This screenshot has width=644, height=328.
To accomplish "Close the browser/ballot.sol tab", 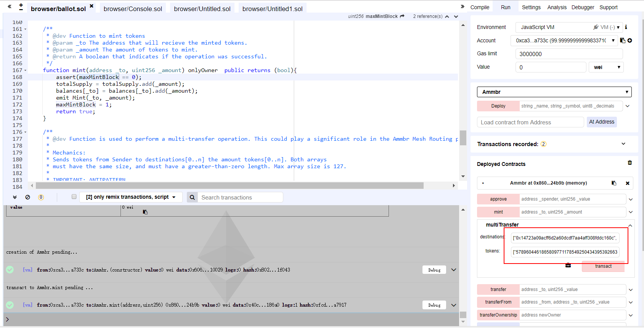I will pyautogui.click(x=92, y=6).
